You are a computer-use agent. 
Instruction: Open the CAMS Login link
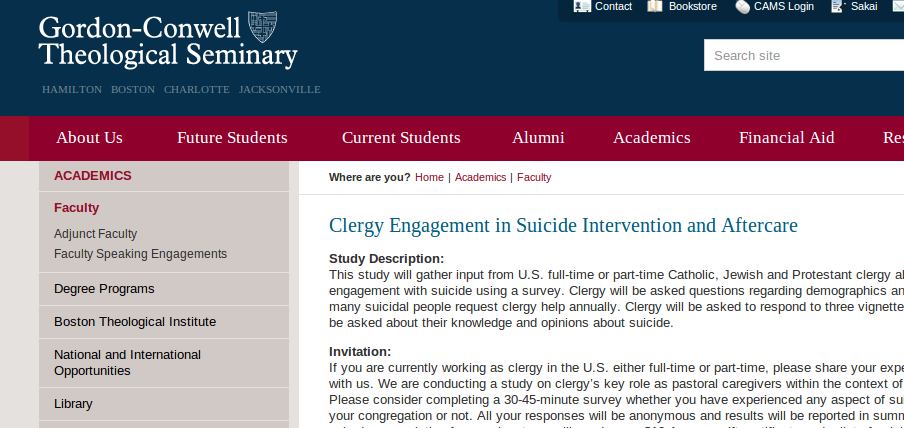pos(784,6)
